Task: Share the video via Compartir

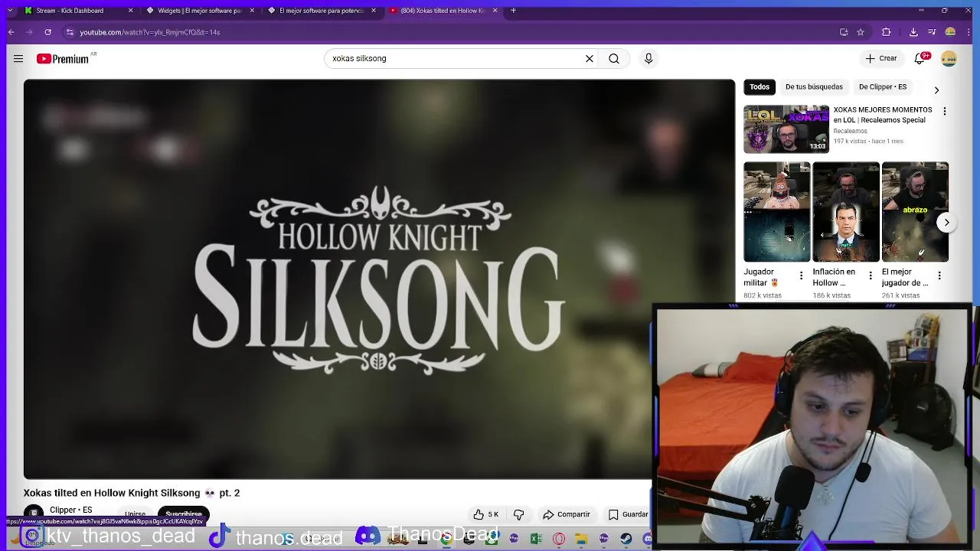Action: point(567,514)
